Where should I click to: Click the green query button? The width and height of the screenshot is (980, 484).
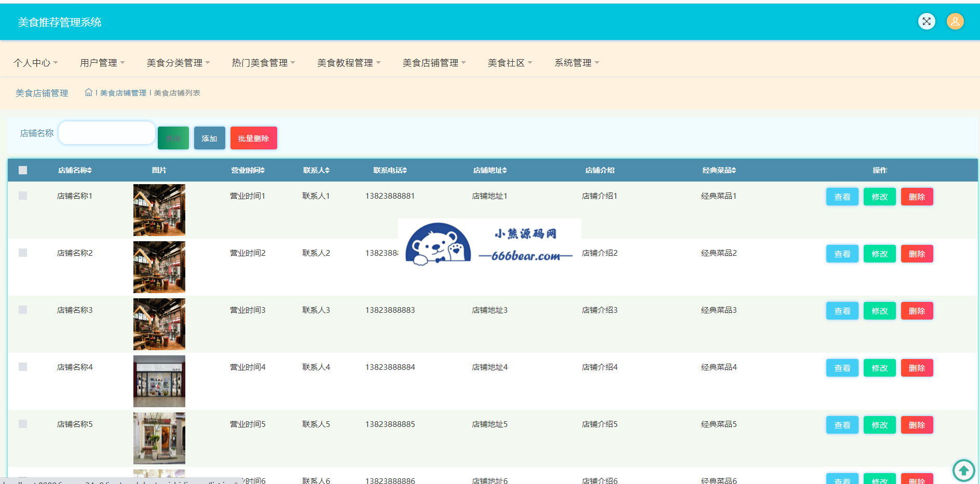click(x=173, y=138)
